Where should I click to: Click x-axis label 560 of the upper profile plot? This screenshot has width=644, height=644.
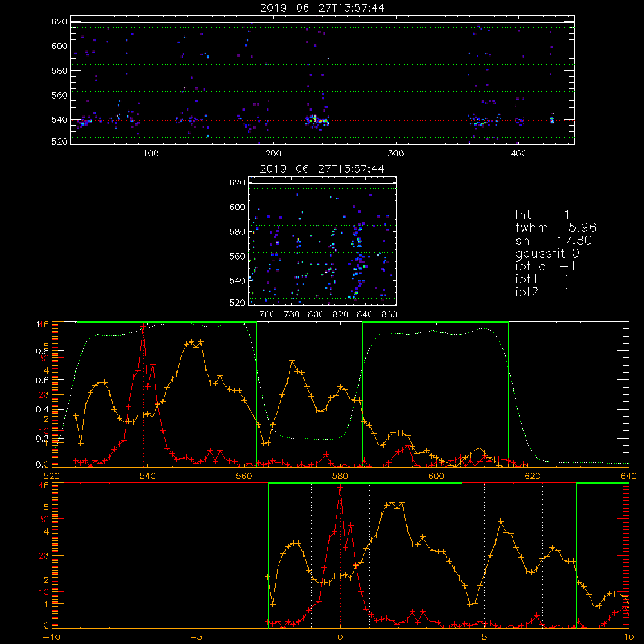click(x=244, y=477)
